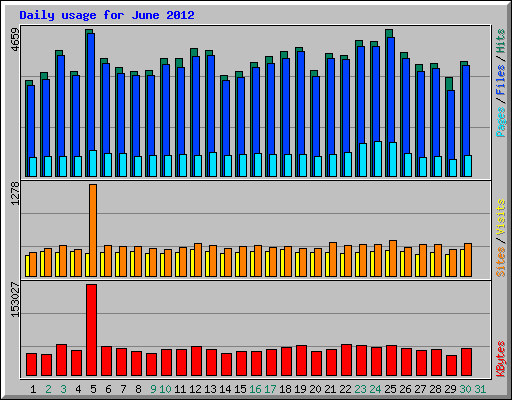This screenshot has width=512, height=400.
Task: Click day label 23 on x-axis
Action: [360, 389]
